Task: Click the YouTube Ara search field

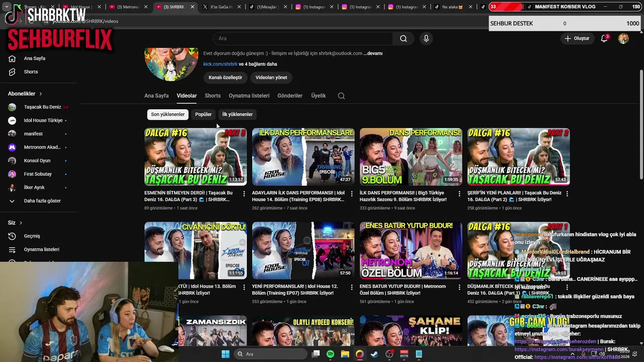Action: [x=303, y=39]
